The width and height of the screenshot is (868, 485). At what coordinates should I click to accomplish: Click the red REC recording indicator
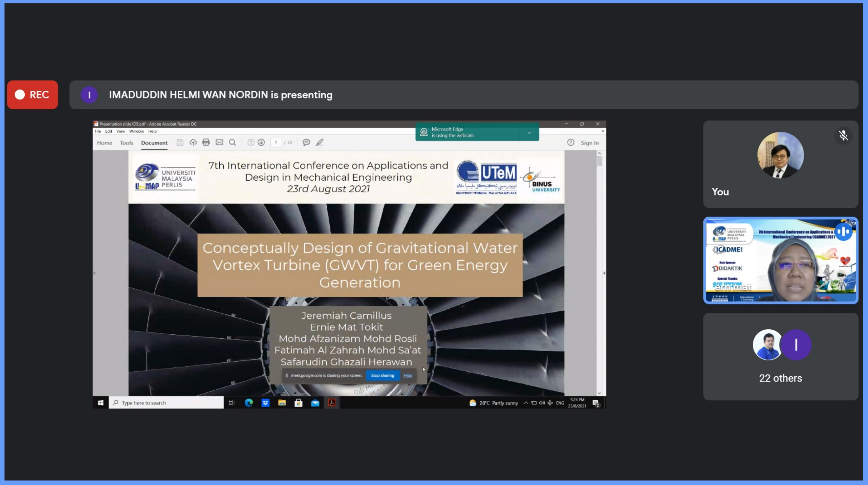32,95
